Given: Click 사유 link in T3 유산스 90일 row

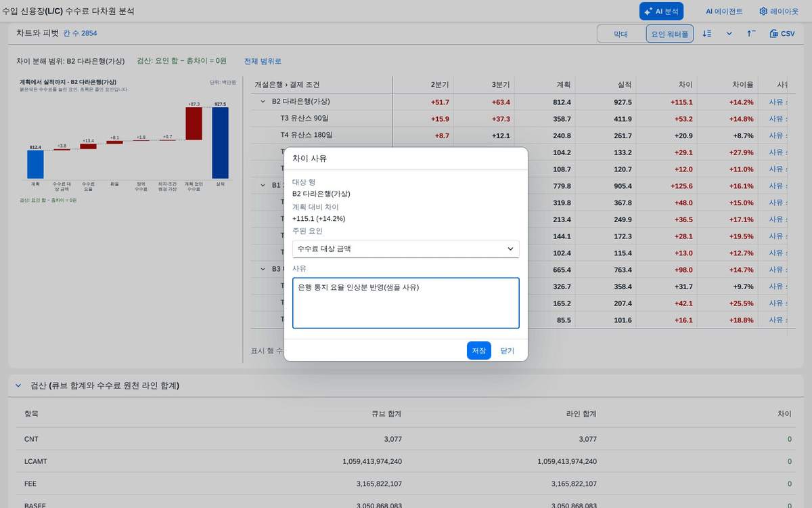Looking at the screenshot, I should click(x=777, y=119).
